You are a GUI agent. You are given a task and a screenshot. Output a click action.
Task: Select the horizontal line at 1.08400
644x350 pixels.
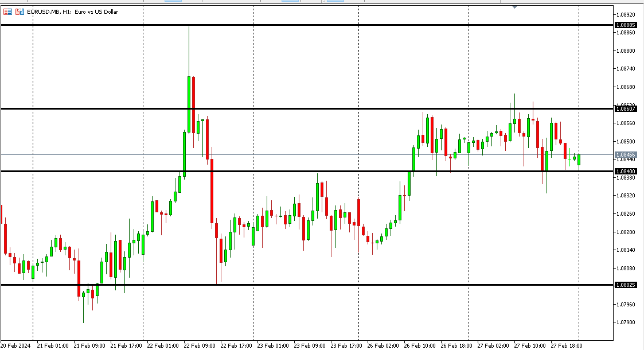[307, 172]
